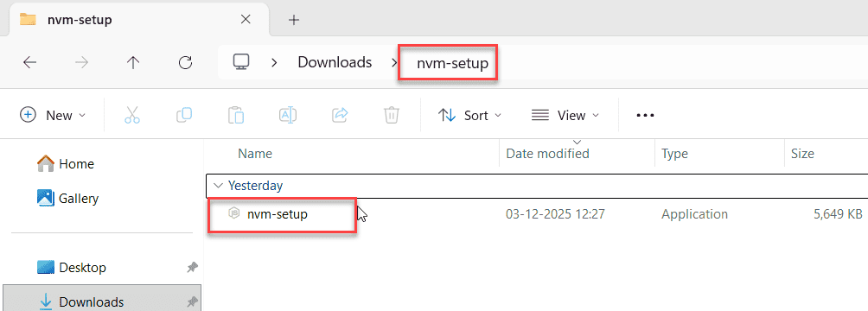This screenshot has height=311, width=868.
Task: Add a new Explorer tab
Action: click(294, 20)
